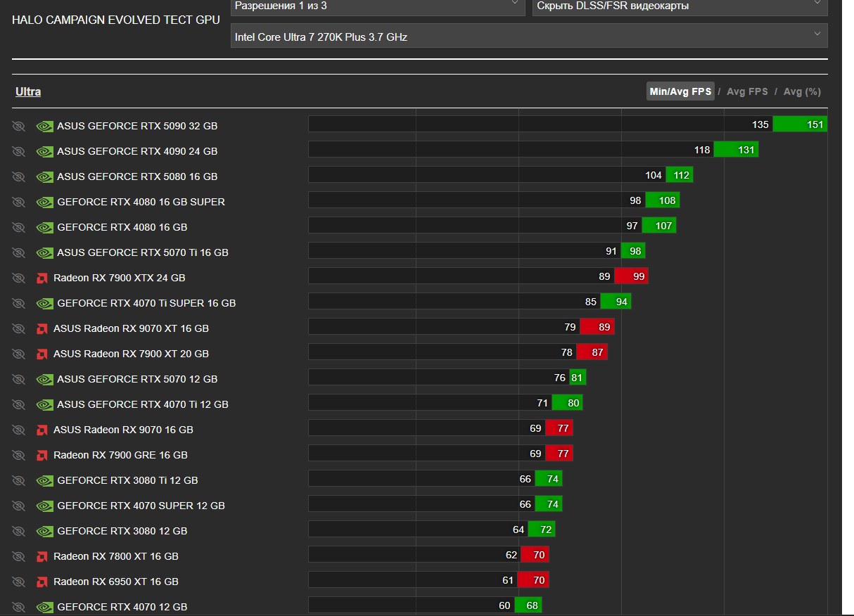Click AMD logo beside Radeon RX 7800 XT

tap(42, 557)
